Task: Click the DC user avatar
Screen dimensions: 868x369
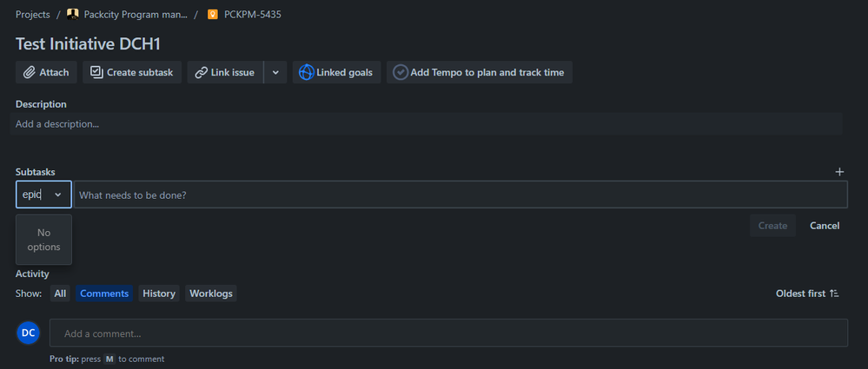Action: (28, 333)
